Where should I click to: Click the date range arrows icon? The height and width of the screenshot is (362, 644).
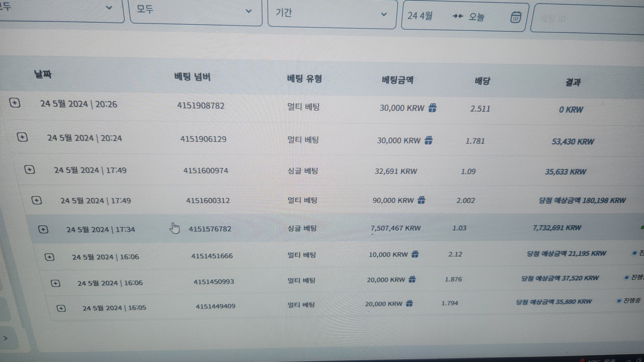pyautogui.click(x=458, y=16)
